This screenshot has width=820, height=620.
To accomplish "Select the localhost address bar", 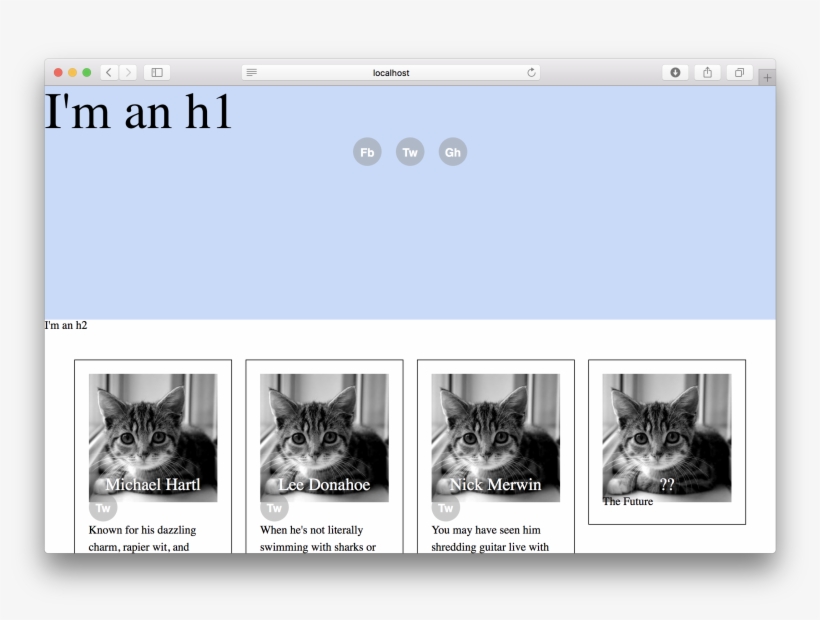I will pos(390,72).
